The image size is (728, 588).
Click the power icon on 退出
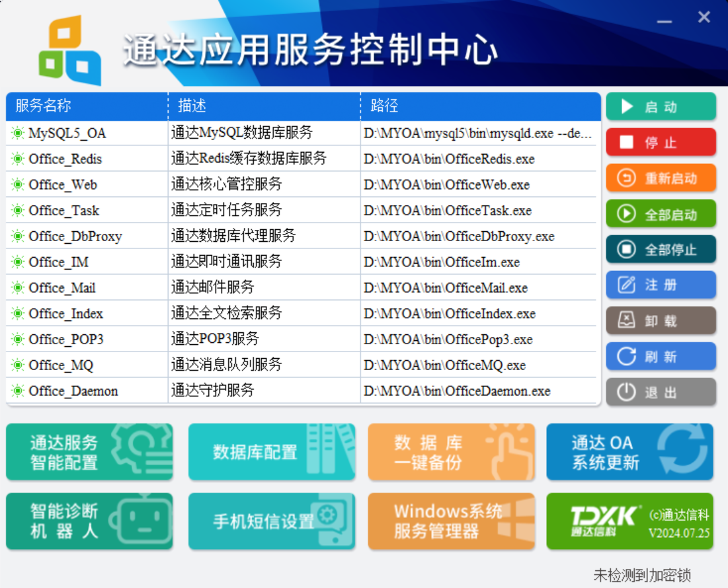click(x=626, y=392)
